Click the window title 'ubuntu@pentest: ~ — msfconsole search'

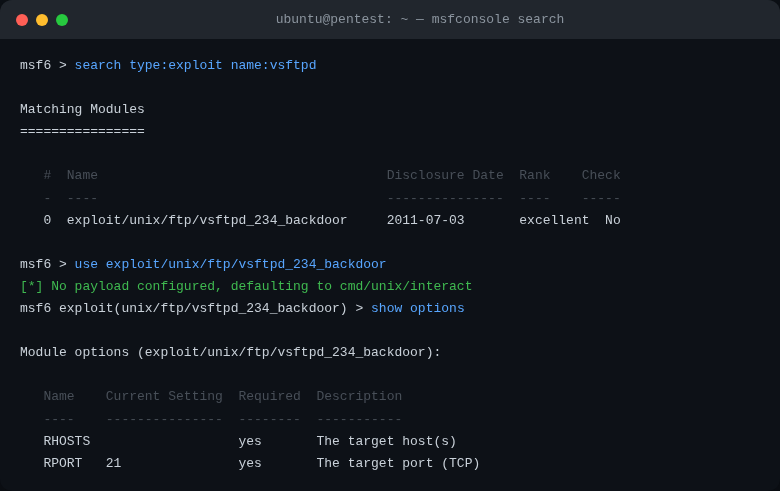(x=420, y=19)
